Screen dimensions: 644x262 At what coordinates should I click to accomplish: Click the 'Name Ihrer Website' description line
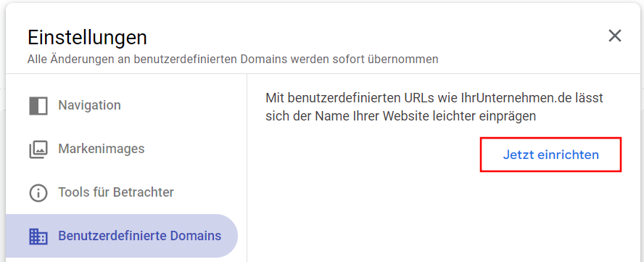click(401, 117)
